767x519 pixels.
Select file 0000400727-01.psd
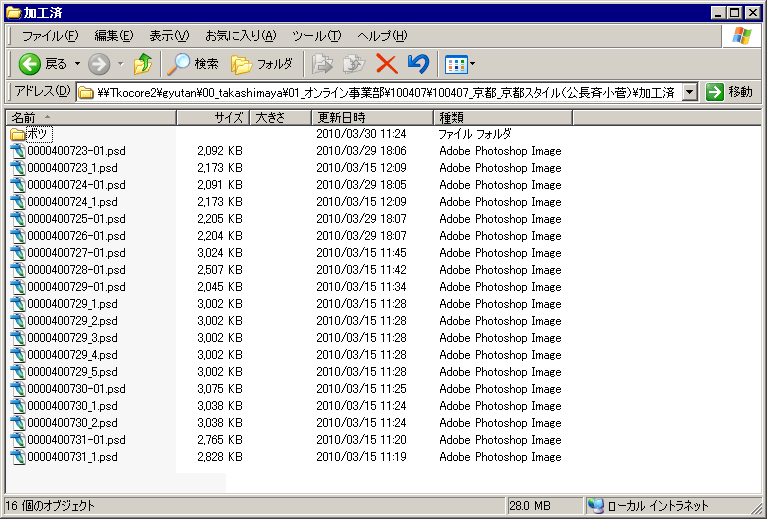click(76, 253)
